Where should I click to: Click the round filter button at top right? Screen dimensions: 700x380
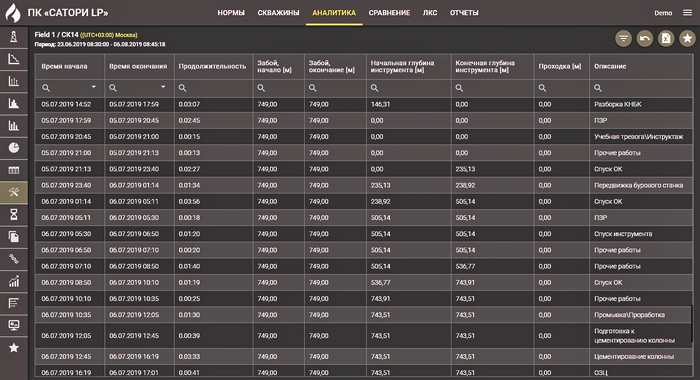tap(623, 38)
